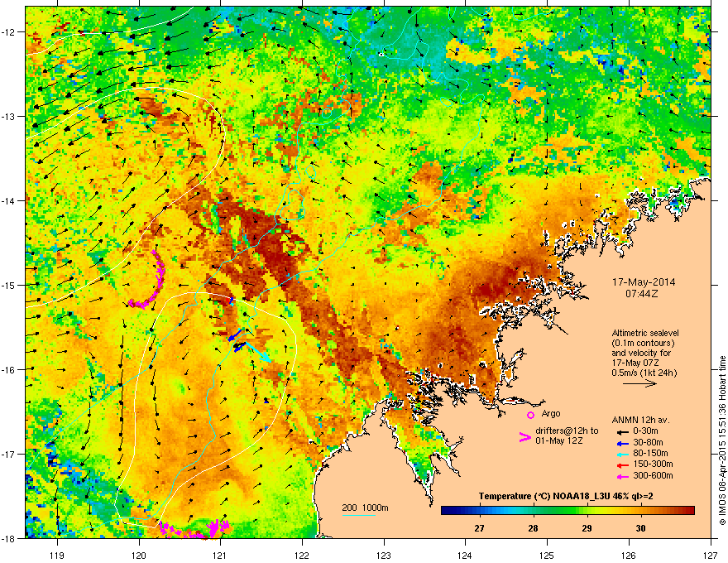Click the '80-150m' depth label

650,454
